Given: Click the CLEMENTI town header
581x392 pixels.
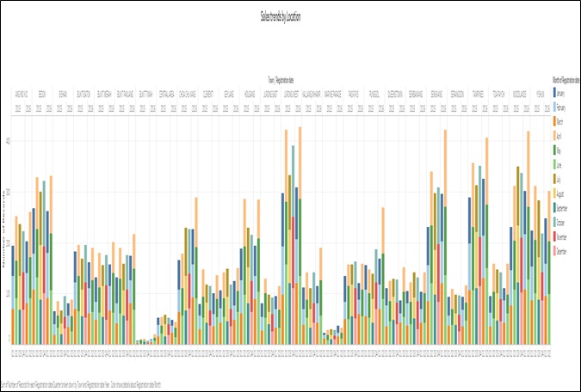Looking at the screenshot, I should pyautogui.click(x=208, y=95).
